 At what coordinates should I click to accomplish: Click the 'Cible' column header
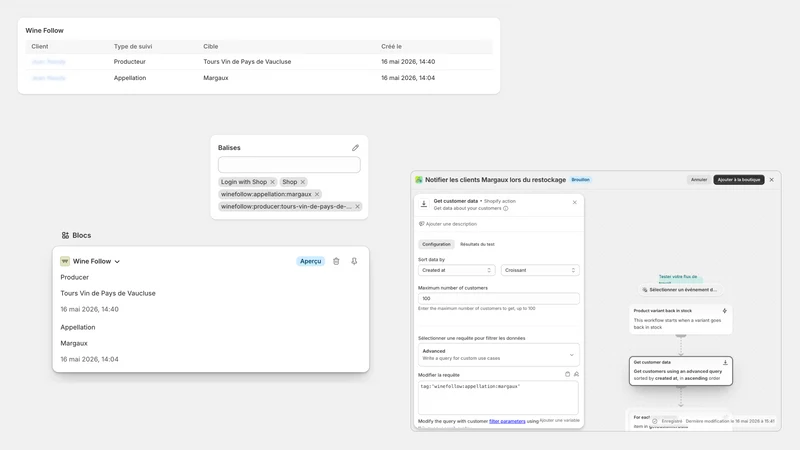[210, 46]
